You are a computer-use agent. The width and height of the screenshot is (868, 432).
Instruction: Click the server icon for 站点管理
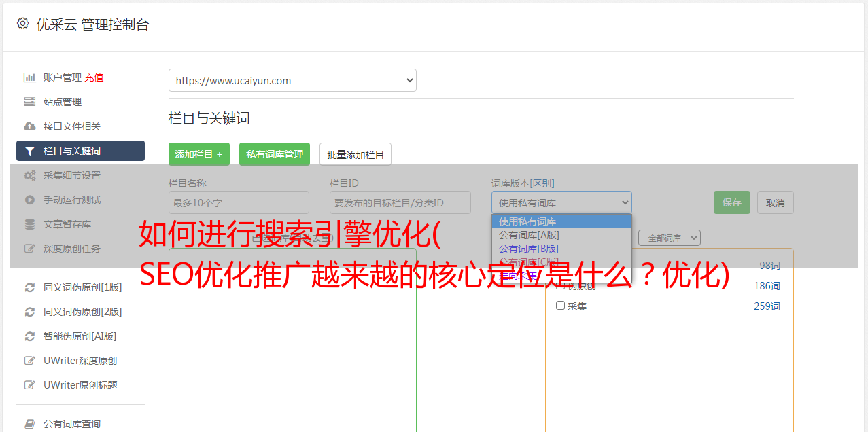[x=30, y=102]
